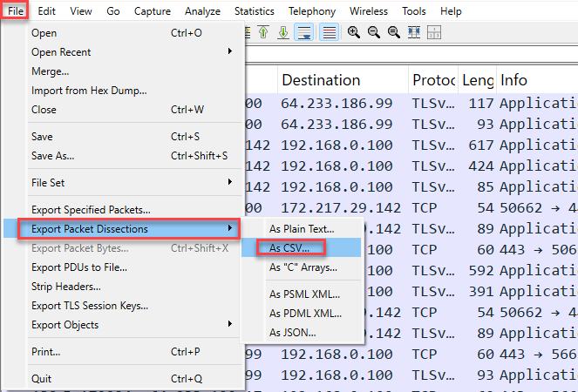Viewport: 578px width, 392px height.
Task: Open the Statistics menu
Action: click(254, 11)
